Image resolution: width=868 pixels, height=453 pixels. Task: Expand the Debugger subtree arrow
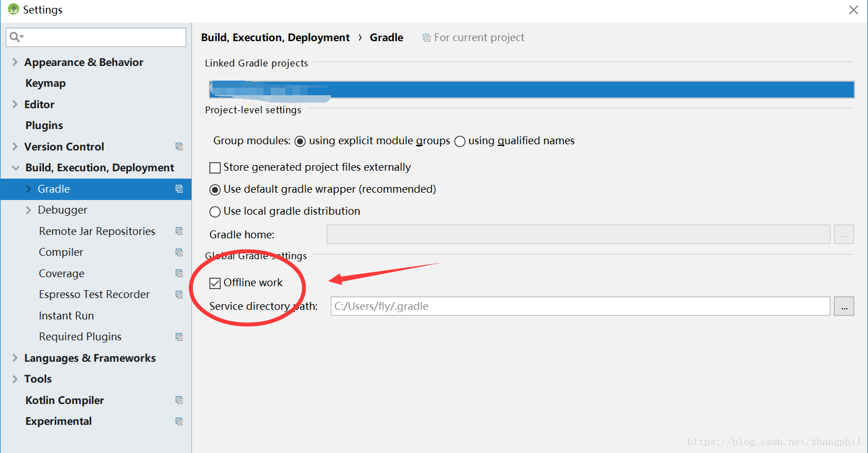tap(28, 210)
